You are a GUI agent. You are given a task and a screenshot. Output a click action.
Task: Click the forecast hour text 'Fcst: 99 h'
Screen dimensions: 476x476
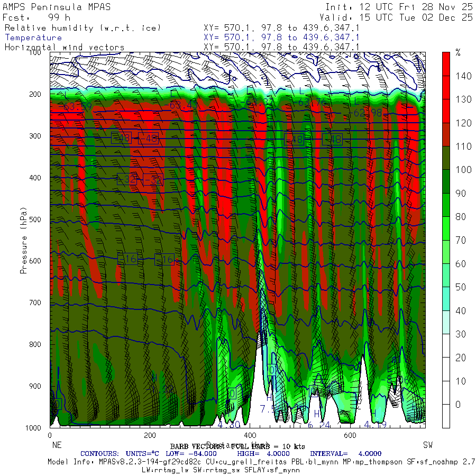tap(36, 17)
